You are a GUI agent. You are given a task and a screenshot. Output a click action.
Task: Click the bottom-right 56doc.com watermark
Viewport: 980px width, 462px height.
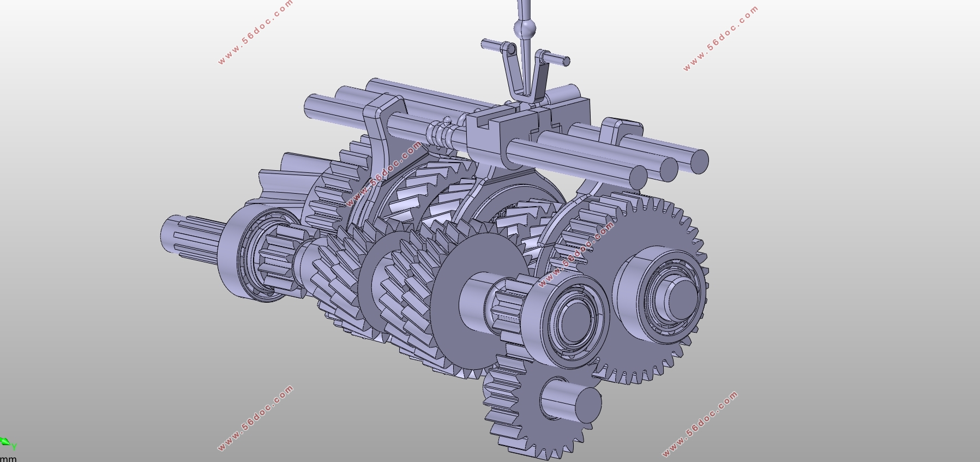coord(700,424)
